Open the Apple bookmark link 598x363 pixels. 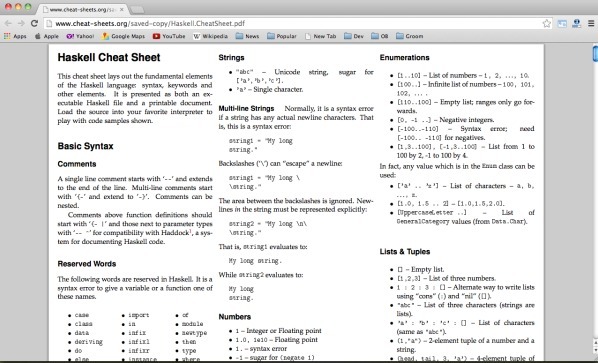click(47, 36)
